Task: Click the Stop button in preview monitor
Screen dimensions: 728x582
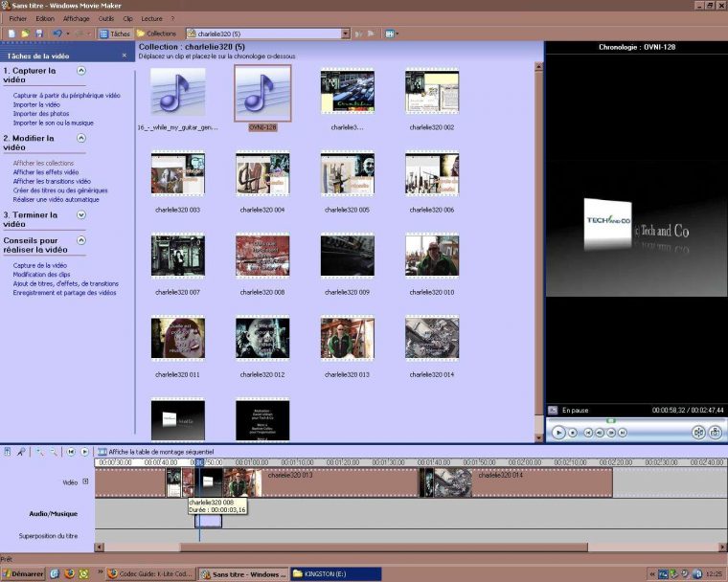Action: [x=573, y=433]
